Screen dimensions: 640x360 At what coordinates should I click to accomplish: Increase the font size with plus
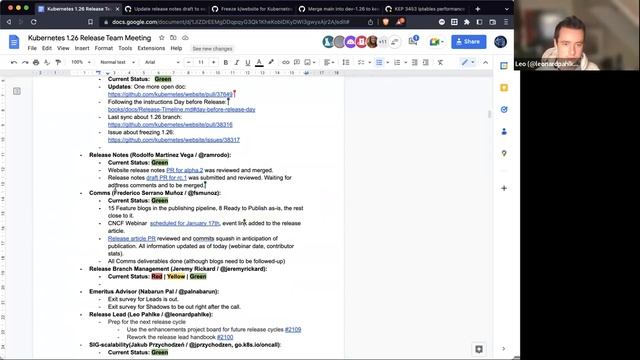click(x=213, y=62)
